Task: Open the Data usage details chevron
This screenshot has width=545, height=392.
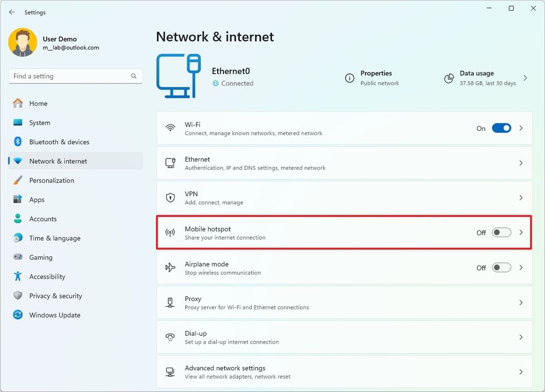Action: click(525, 78)
